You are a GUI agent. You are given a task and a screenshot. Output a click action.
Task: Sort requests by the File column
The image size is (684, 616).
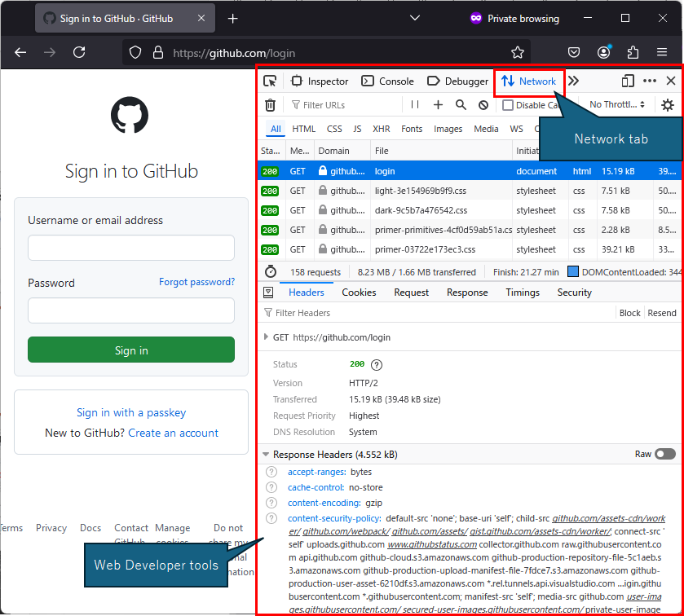[441, 151]
